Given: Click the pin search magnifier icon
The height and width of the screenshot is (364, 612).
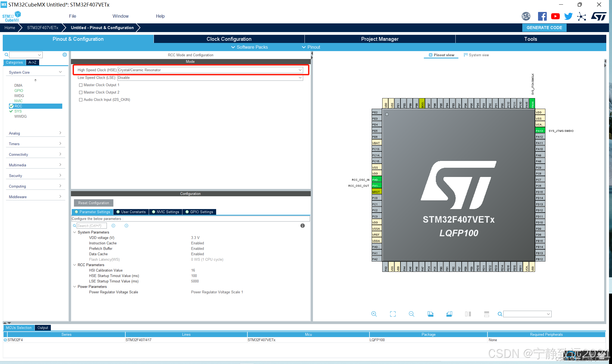Looking at the screenshot, I should (x=500, y=314).
